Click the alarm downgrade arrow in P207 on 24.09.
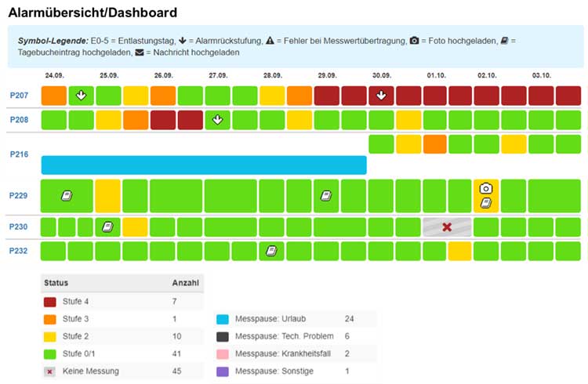The height and width of the screenshot is (384, 588). pos(80,96)
